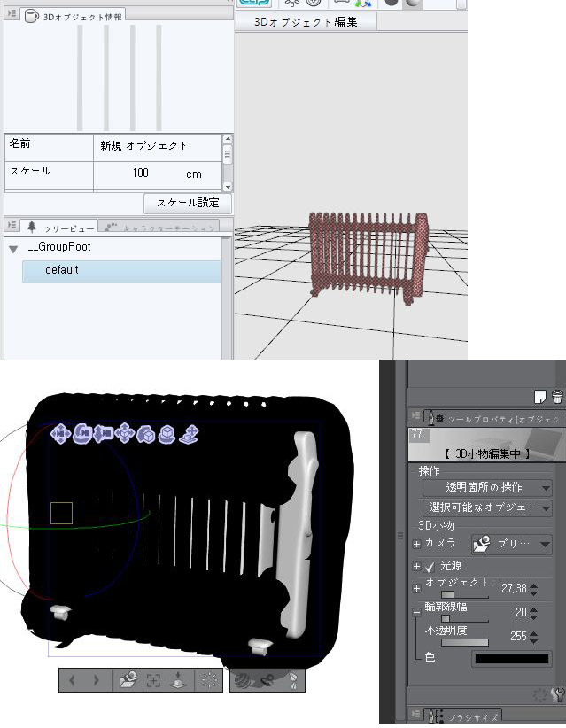Click the stepper arrows beside 不透明度 value 255
This screenshot has width=566, height=728.
(533, 637)
